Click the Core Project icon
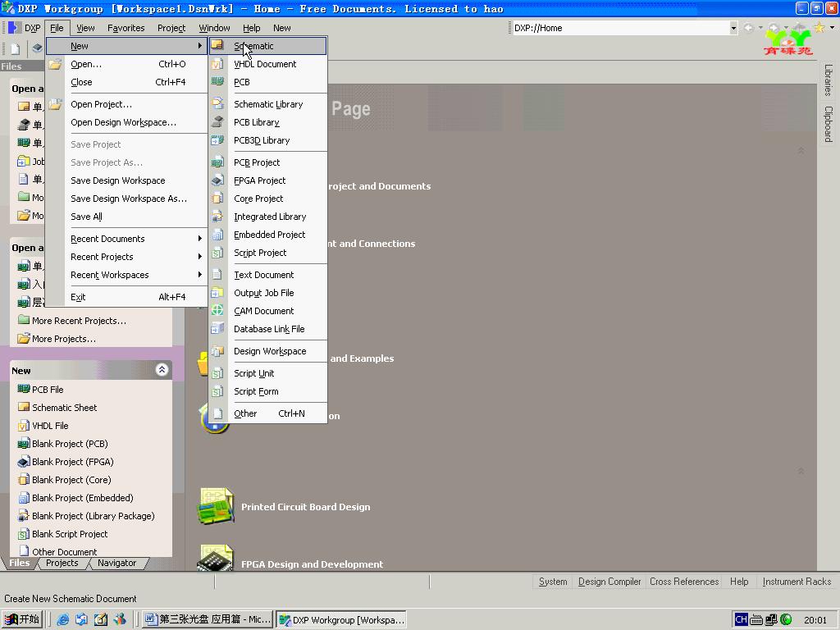 point(217,199)
